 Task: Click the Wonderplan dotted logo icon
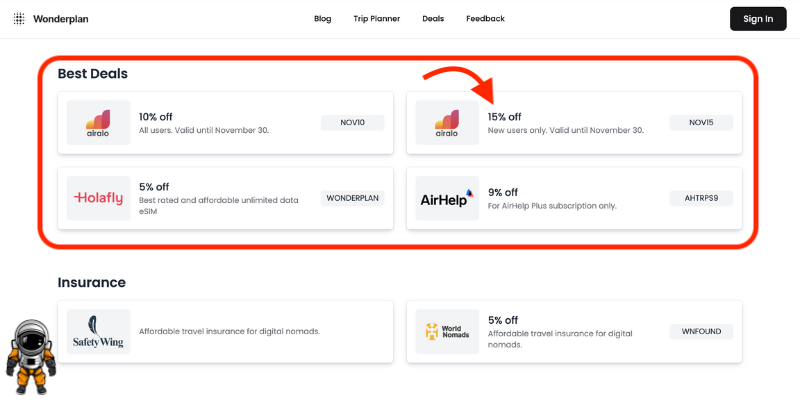[19, 19]
